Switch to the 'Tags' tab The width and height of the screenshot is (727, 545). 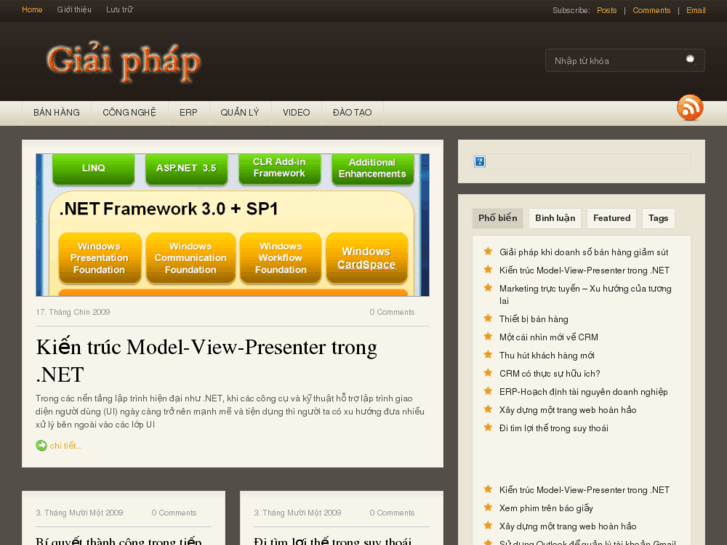coord(658,218)
